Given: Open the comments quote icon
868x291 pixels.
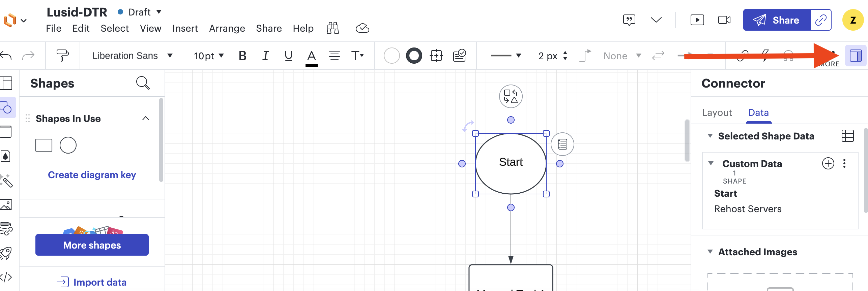Looking at the screenshot, I should 629,20.
